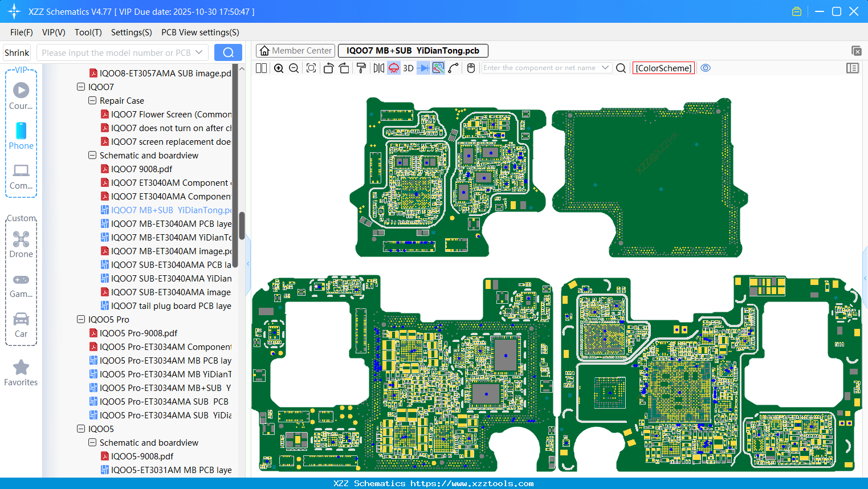Collapse IQOO7 Schematic and boardview folder
Screen dimensions: 868x489
pyautogui.click(x=92, y=156)
